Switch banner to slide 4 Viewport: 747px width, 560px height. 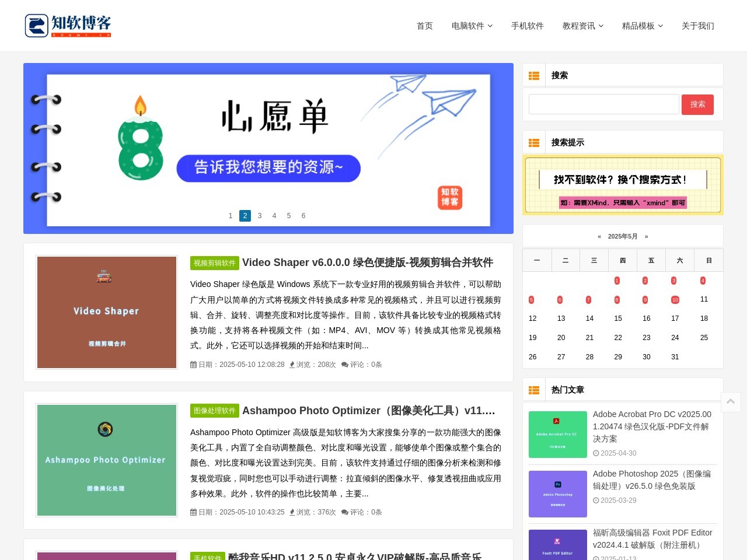274,216
